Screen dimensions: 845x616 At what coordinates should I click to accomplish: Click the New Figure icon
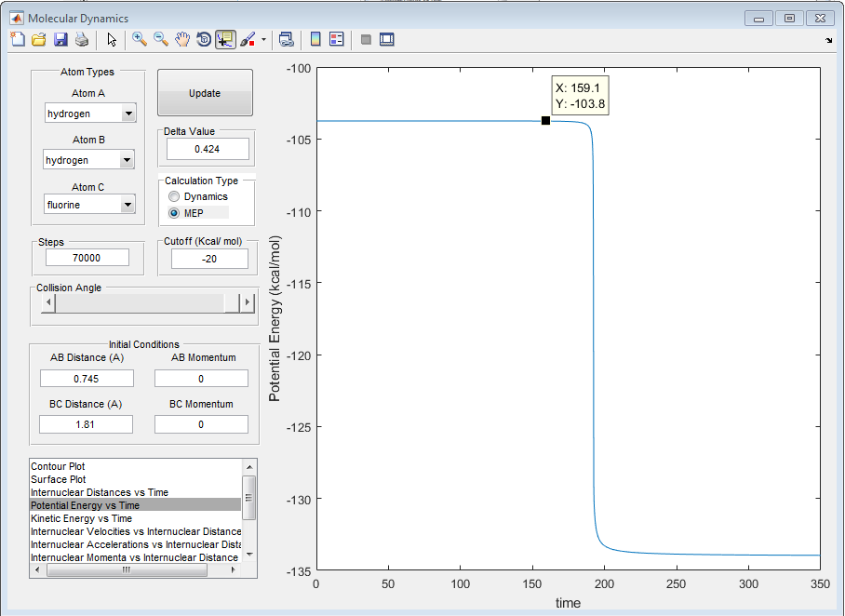pos(18,39)
